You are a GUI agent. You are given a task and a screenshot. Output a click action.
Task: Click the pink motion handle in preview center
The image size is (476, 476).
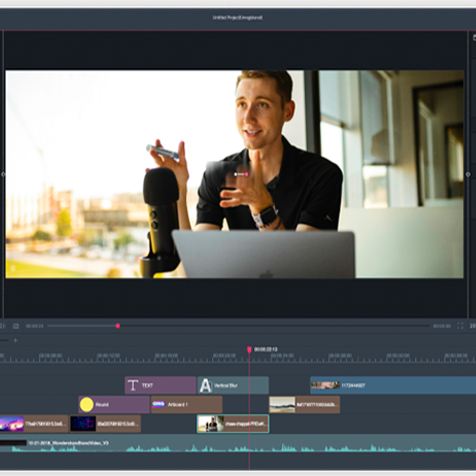pos(246,174)
